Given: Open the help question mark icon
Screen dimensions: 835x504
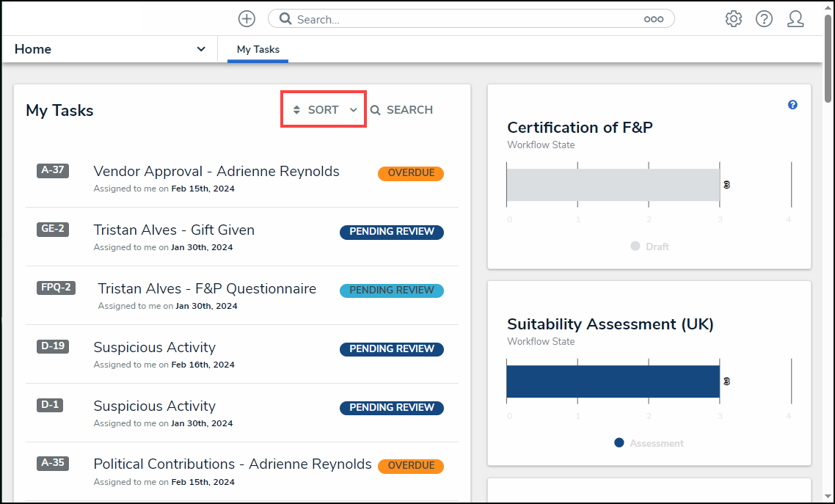Looking at the screenshot, I should 764,19.
